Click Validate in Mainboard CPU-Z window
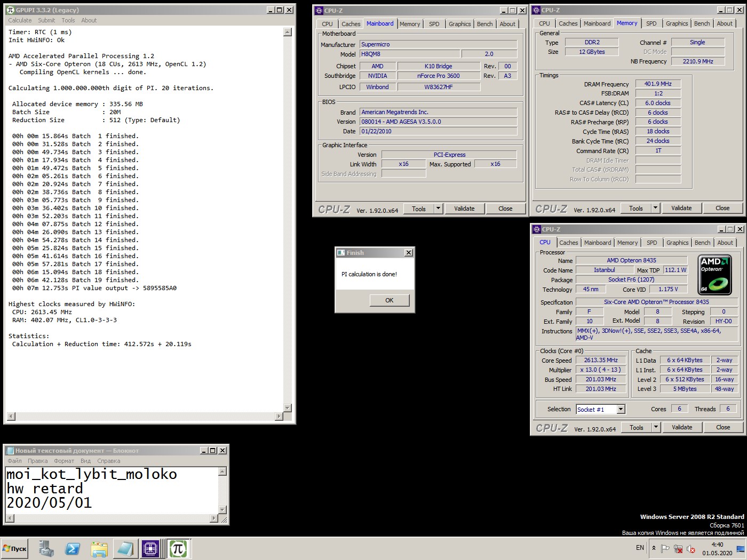 coord(464,209)
